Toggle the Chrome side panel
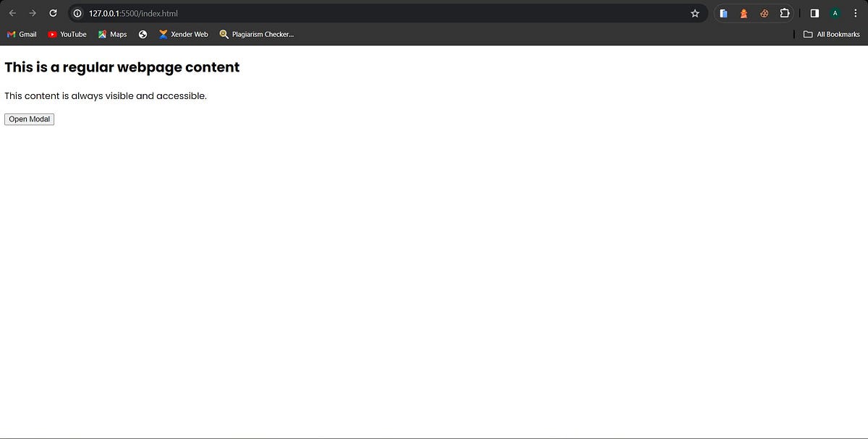868x439 pixels. pyautogui.click(x=814, y=12)
